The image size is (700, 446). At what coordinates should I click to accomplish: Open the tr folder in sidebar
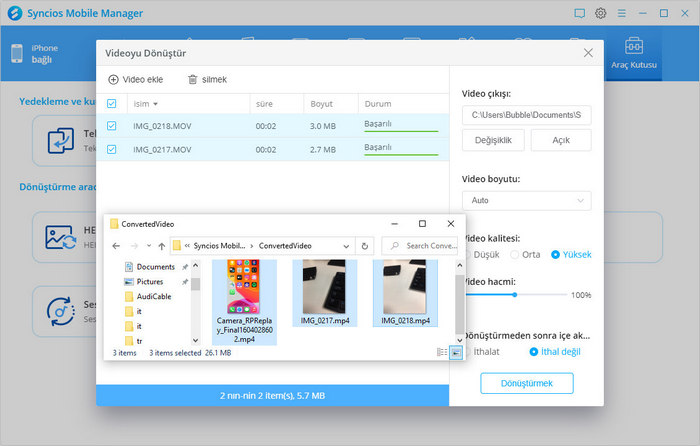(133, 341)
